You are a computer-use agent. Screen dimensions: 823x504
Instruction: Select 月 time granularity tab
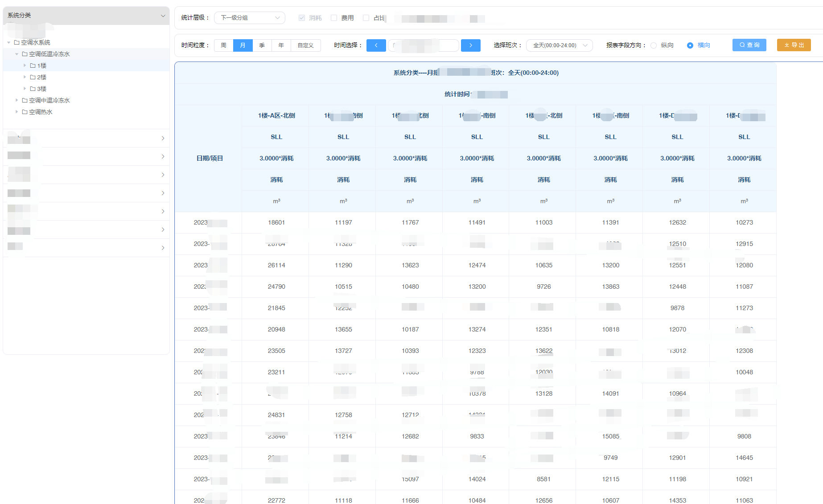[x=243, y=45]
